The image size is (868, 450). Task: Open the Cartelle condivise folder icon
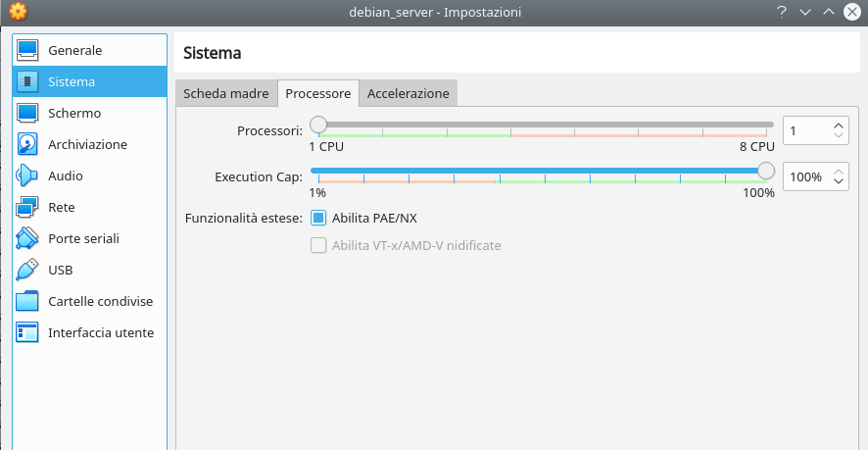(x=27, y=302)
